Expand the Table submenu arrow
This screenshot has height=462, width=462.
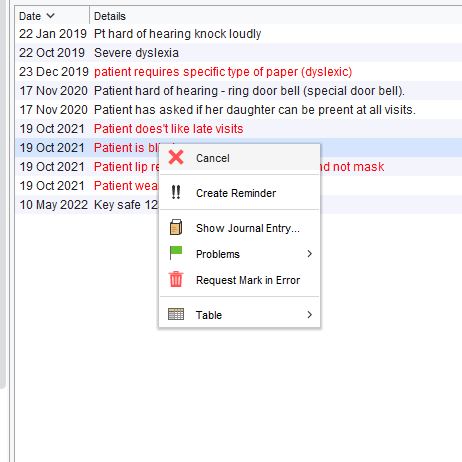[310, 315]
